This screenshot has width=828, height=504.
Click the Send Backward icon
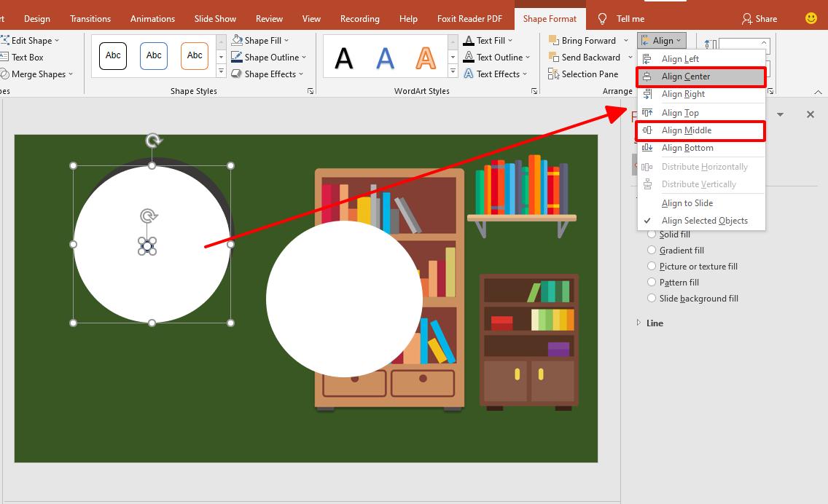(554, 57)
